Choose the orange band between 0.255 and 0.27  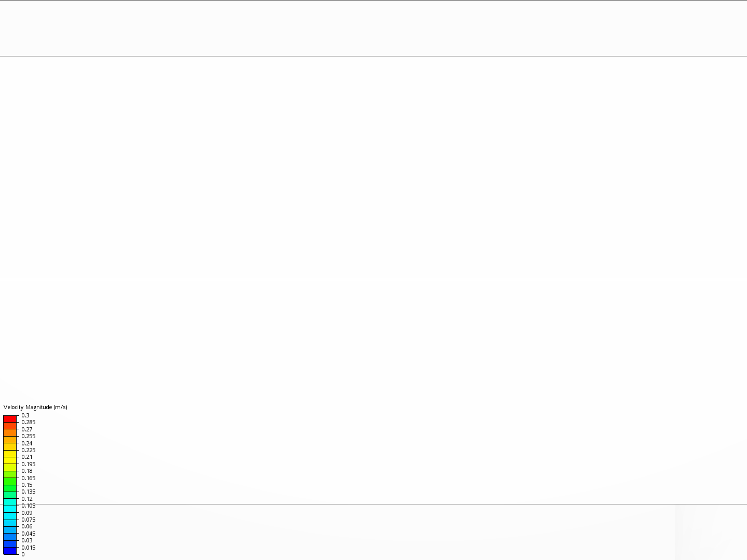(x=10, y=433)
